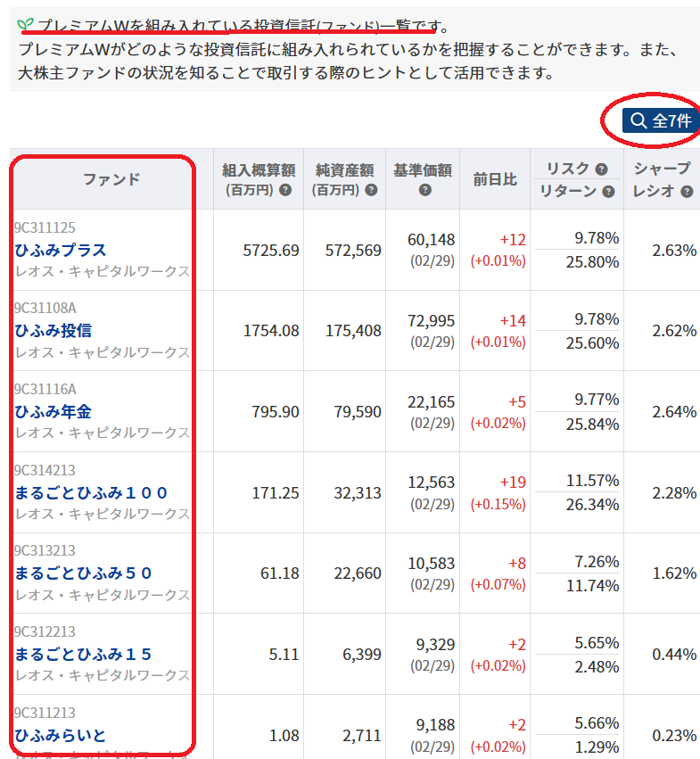Click the 11.57% risk value
Viewport: 700px width, 759px height.
point(592,481)
